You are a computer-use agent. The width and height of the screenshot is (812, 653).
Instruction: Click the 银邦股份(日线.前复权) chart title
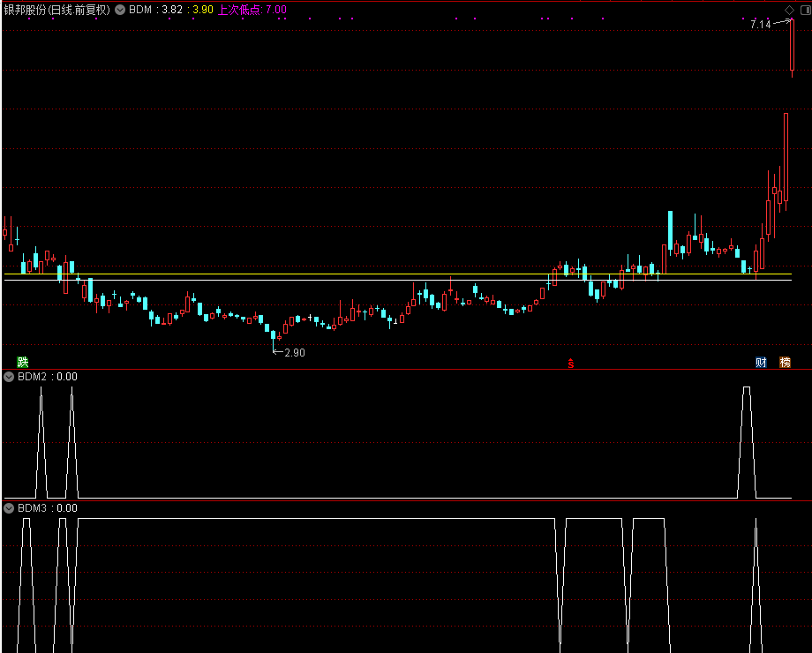click(x=57, y=11)
